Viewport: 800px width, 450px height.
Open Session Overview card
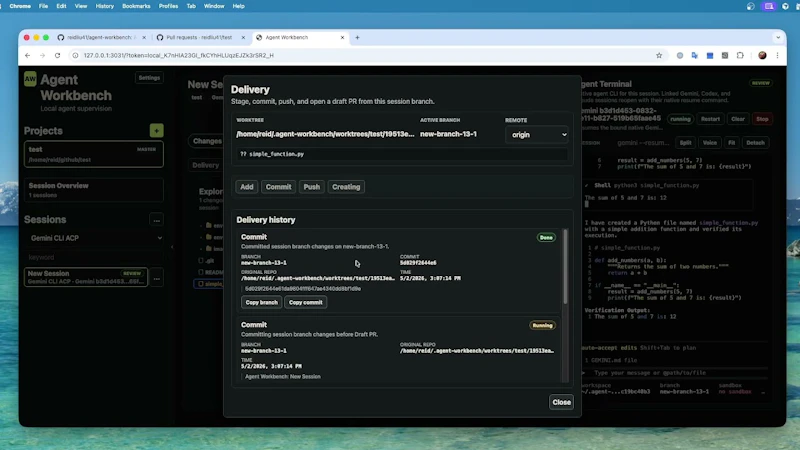(94, 190)
